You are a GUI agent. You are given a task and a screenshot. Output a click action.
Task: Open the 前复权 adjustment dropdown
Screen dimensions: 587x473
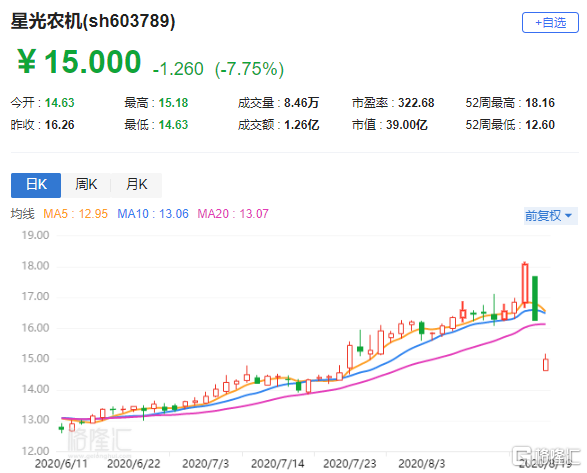(550, 216)
